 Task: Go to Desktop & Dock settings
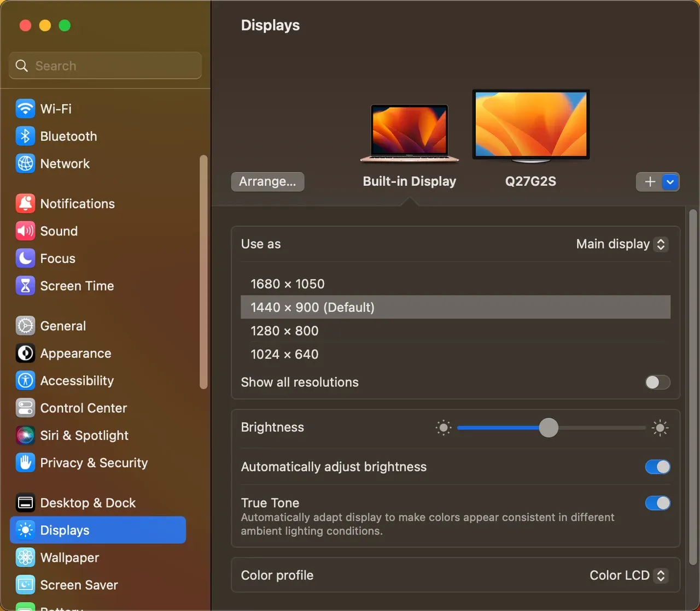(98, 503)
